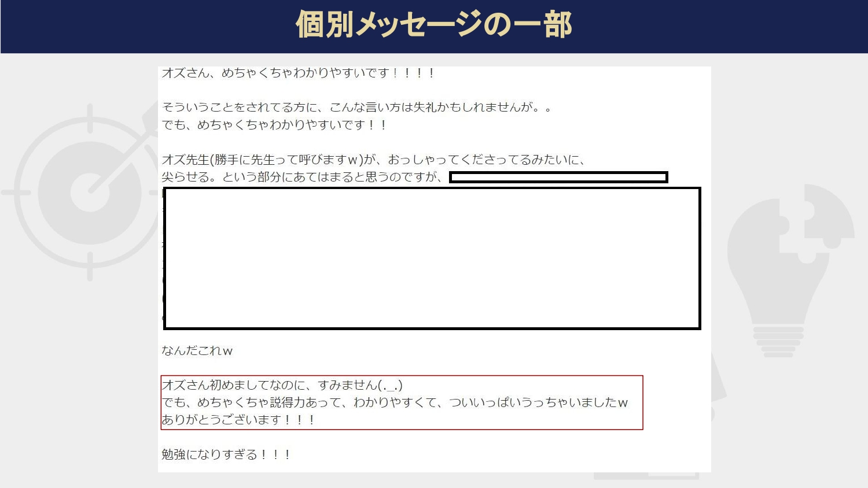The width and height of the screenshot is (868, 488).
Task: Click the line オズさん初めましてなのに、すみません
Action: click(282, 385)
